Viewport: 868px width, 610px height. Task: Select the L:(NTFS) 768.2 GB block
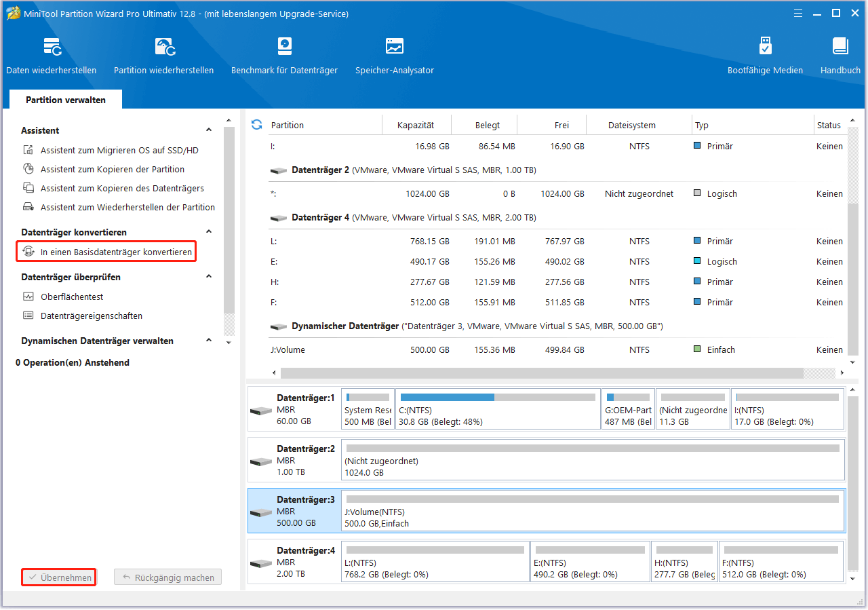click(435, 562)
